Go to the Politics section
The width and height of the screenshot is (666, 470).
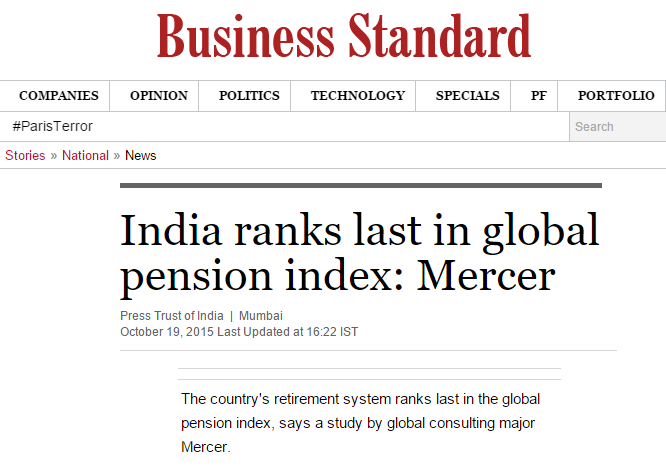249,96
